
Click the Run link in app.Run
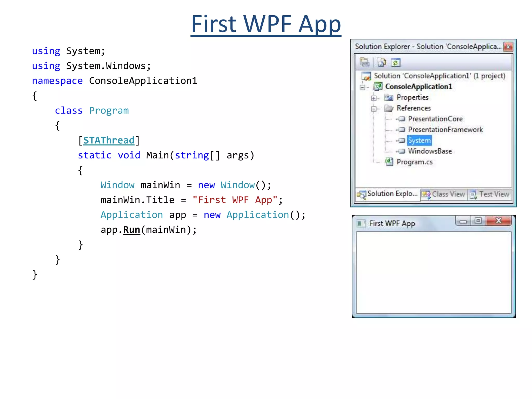(x=131, y=230)
